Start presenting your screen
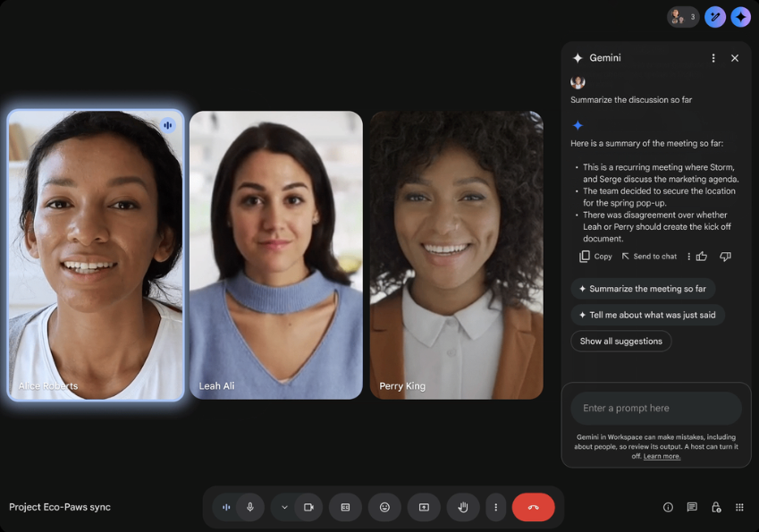 424,507
